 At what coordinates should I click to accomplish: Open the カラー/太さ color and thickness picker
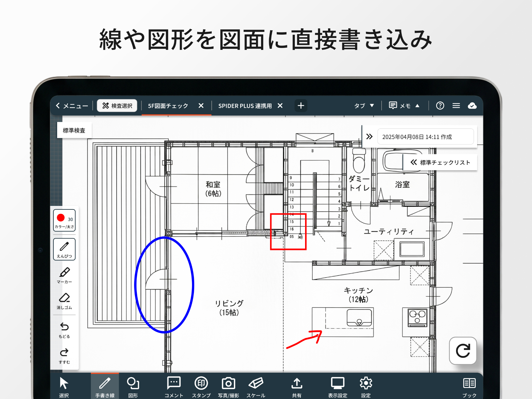(x=64, y=221)
